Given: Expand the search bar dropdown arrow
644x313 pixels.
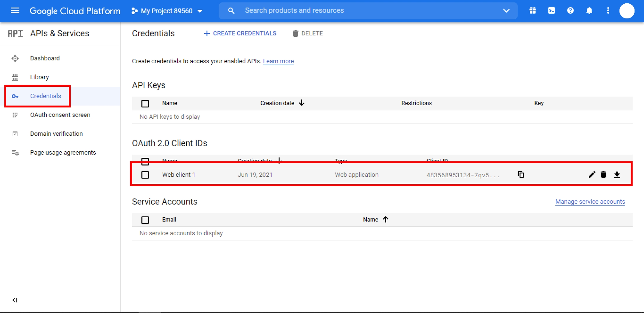Looking at the screenshot, I should coord(506,11).
